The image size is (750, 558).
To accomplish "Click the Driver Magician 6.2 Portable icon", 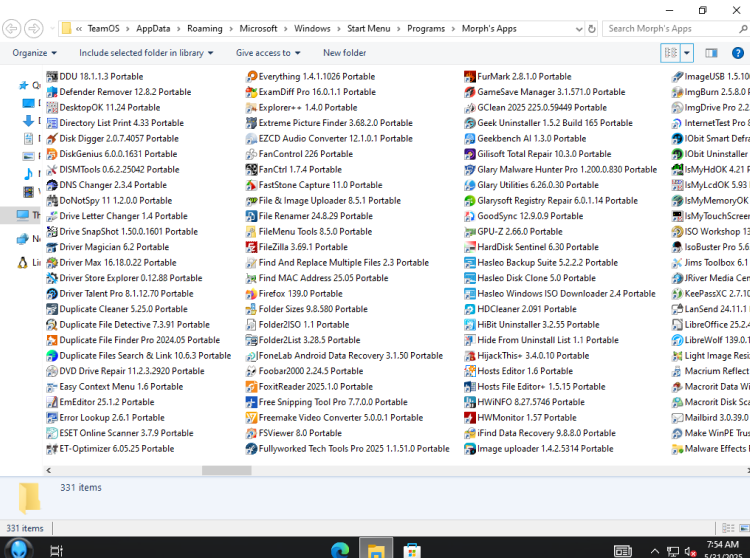I will click(52, 247).
